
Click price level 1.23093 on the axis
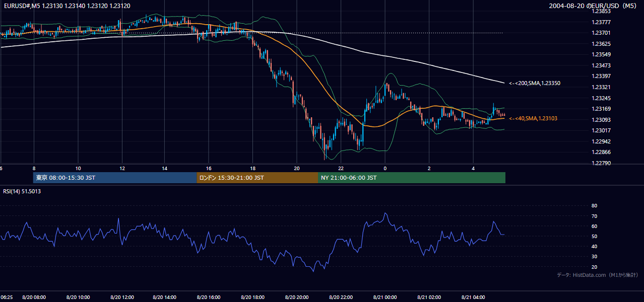(x=602, y=120)
